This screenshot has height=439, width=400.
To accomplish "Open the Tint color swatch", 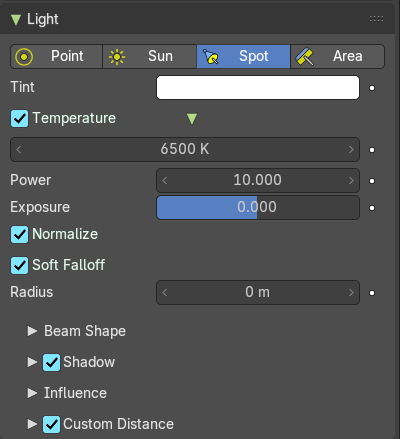I will pyautogui.click(x=258, y=88).
